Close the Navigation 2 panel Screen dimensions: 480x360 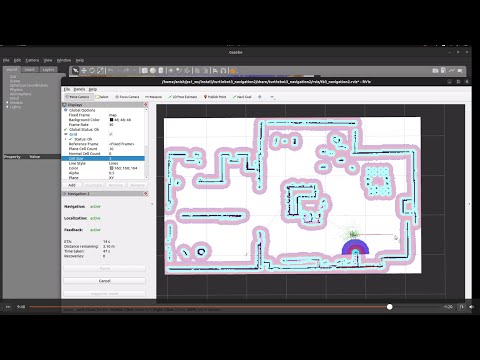pyautogui.click(x=146, y=194)
